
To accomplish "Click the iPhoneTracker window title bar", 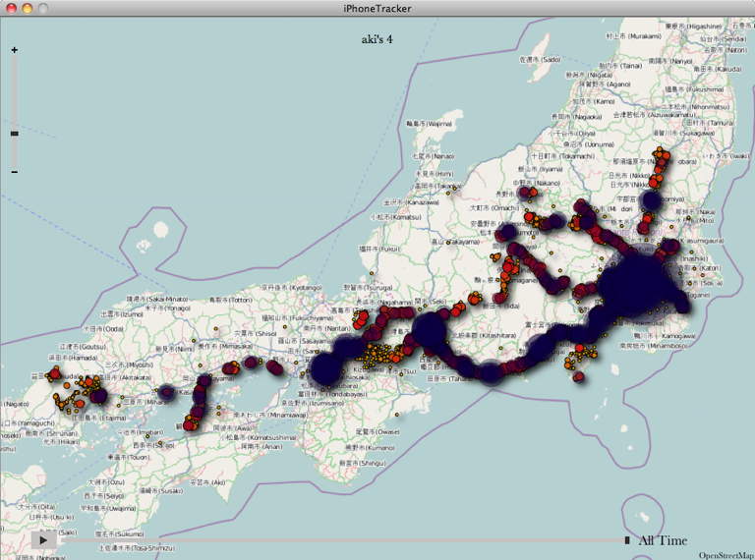I will [x=377, y=8].
